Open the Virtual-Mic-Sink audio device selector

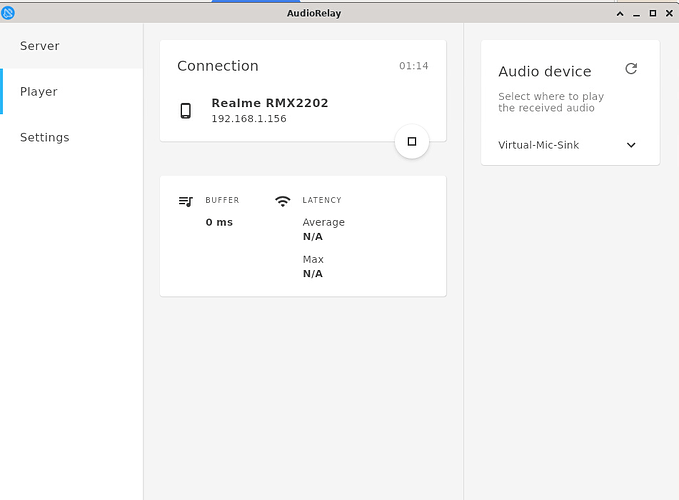tap(567, 145)
